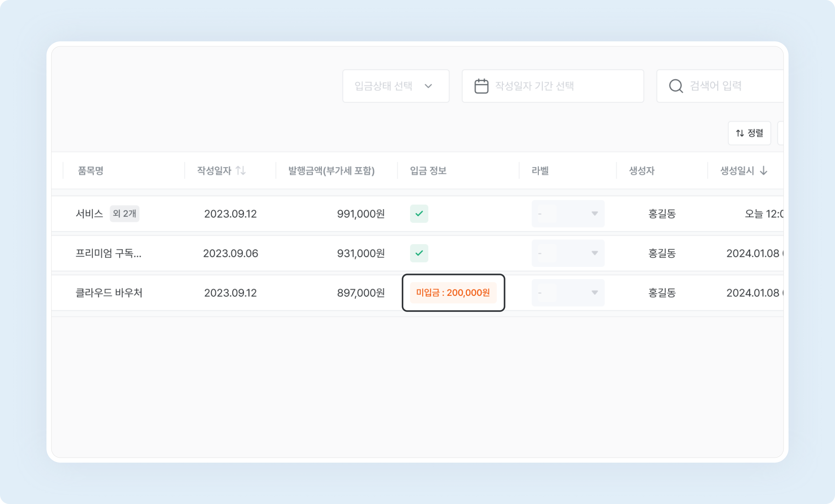Click the sort arrows icon next to 정렬
Viewport: 835px width, 504px height.
[x=739, y=133]
